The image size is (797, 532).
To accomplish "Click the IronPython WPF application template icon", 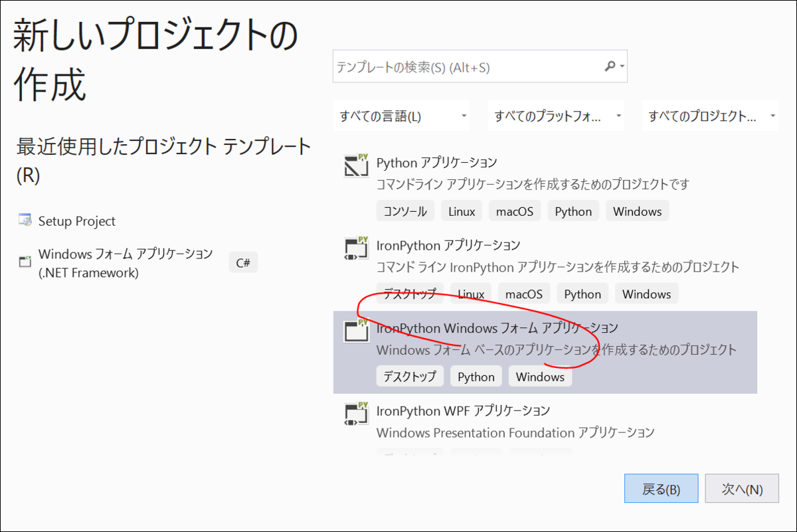I will (x=356, y=413).
